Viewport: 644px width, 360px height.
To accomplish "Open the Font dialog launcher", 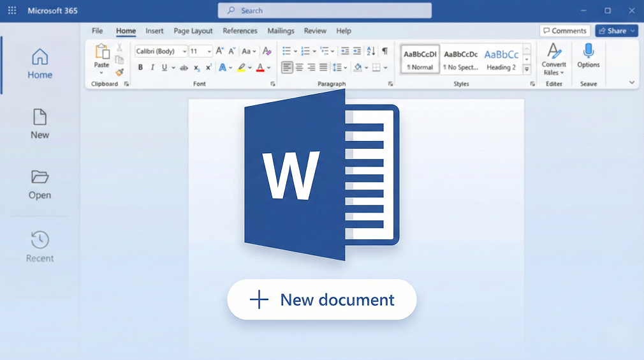I will (273, 84).
